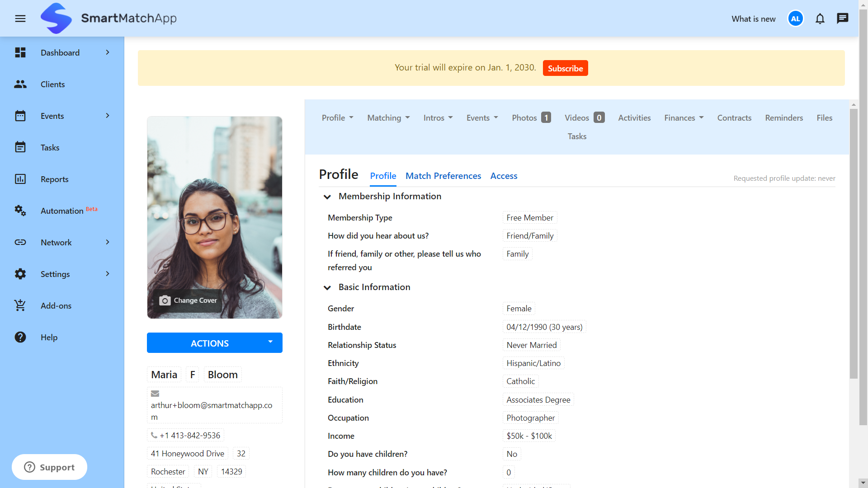
Task: Click Change Cover on photo
Action: 189,300
